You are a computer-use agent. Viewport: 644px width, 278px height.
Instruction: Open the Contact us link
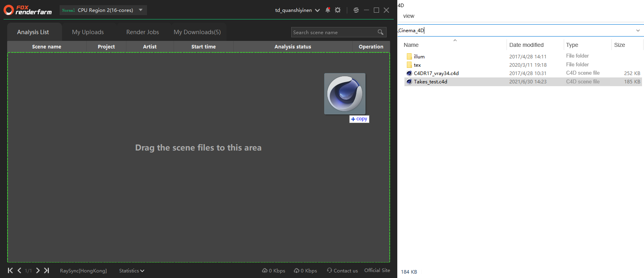point(342,271)
